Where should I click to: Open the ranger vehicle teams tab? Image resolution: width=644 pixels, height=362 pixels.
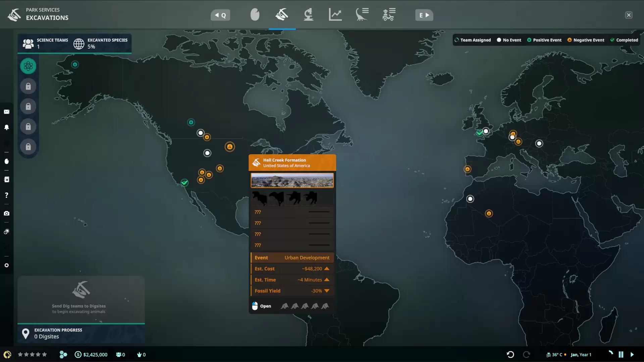click(389, 15)
